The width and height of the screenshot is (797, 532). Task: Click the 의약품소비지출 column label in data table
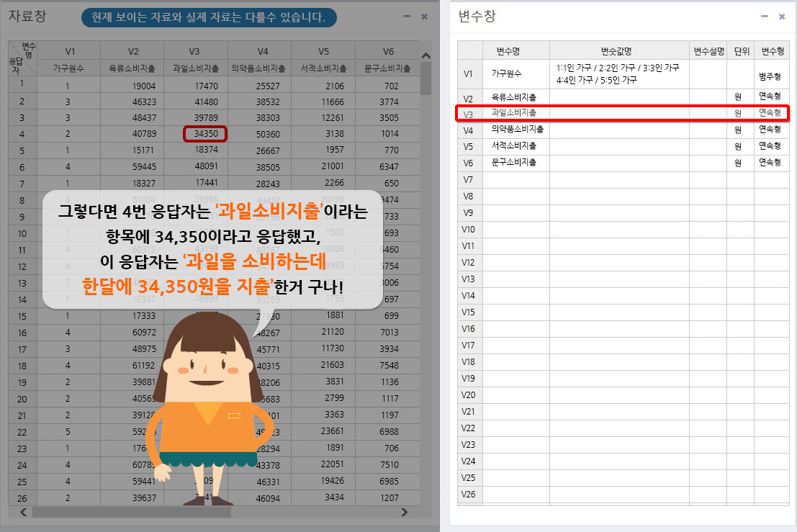(x=258, y=68)
